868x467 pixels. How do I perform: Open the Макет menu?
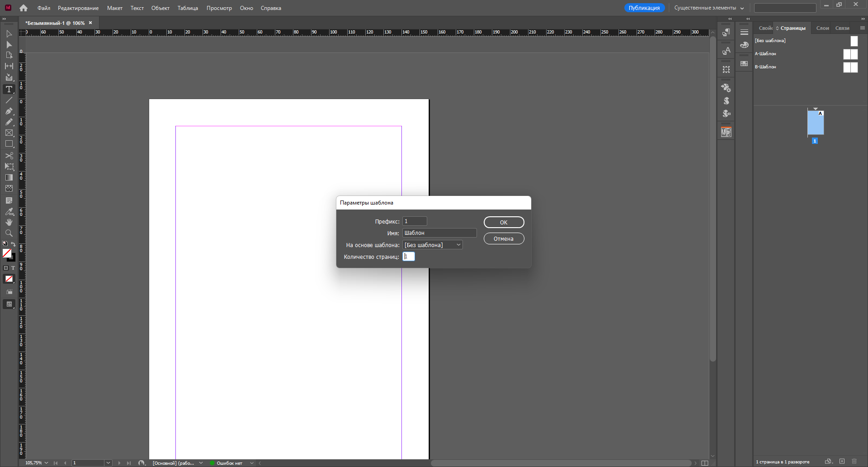pyautogui.click(x=114, y=8)
